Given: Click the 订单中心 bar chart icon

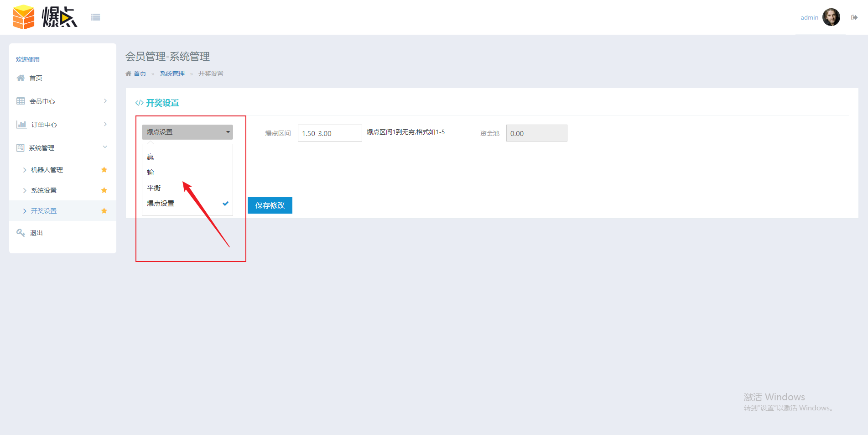Looking at the screenshot, I should (21, 124).
